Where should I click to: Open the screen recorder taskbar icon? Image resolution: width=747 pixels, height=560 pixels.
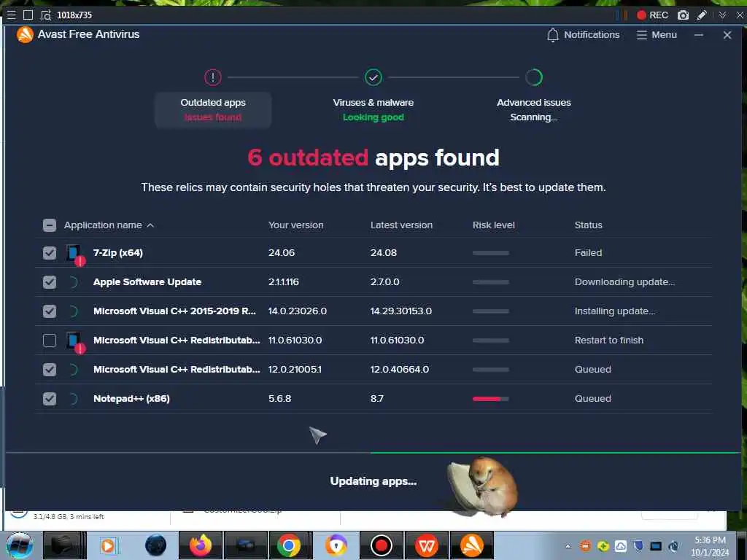(381, 545)
